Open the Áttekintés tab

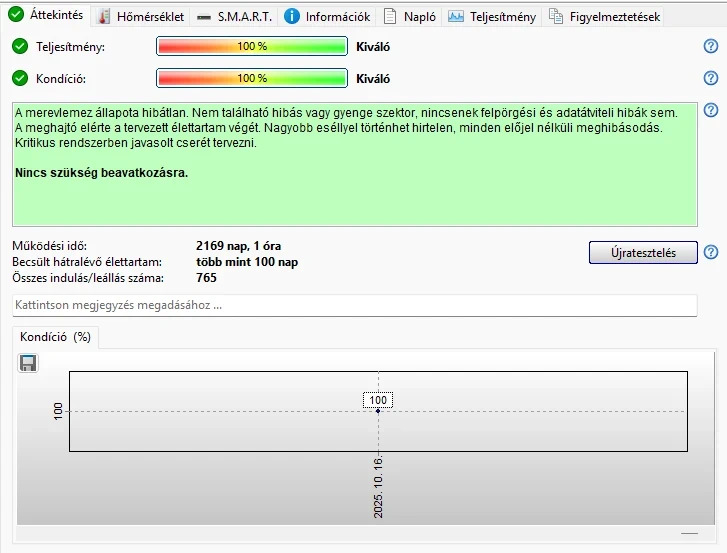click(46, 15)
